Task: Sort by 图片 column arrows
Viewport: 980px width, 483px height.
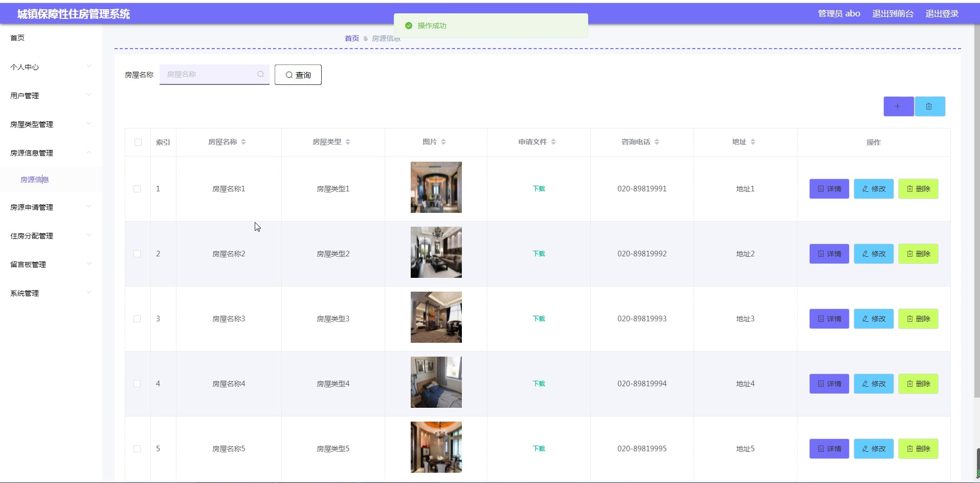Action: click(443, 142)
